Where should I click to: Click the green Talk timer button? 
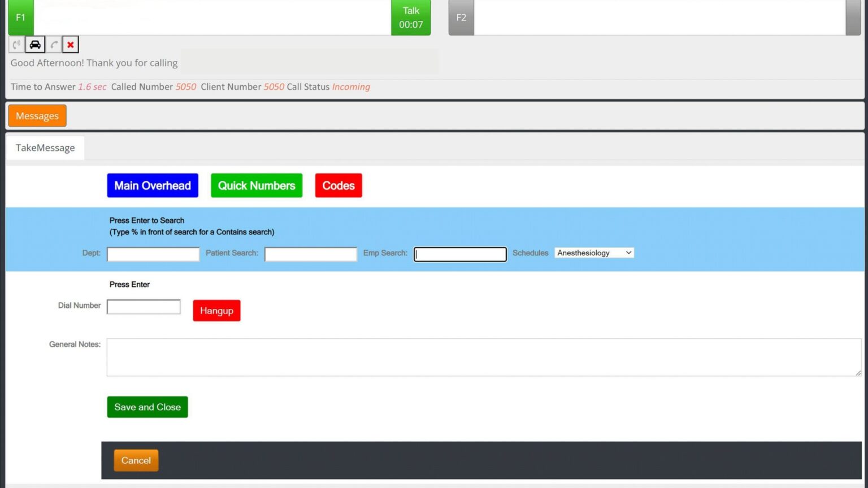[411, 17]
